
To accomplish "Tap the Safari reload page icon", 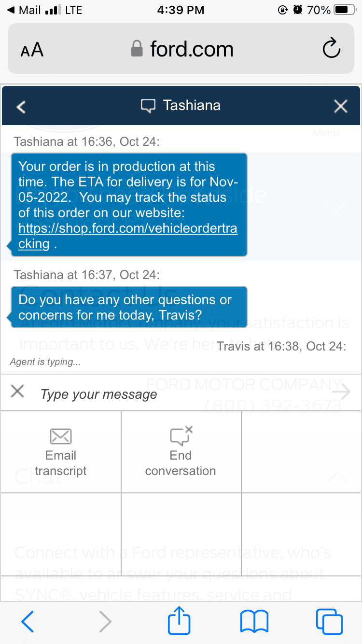I will coord(331,49).
